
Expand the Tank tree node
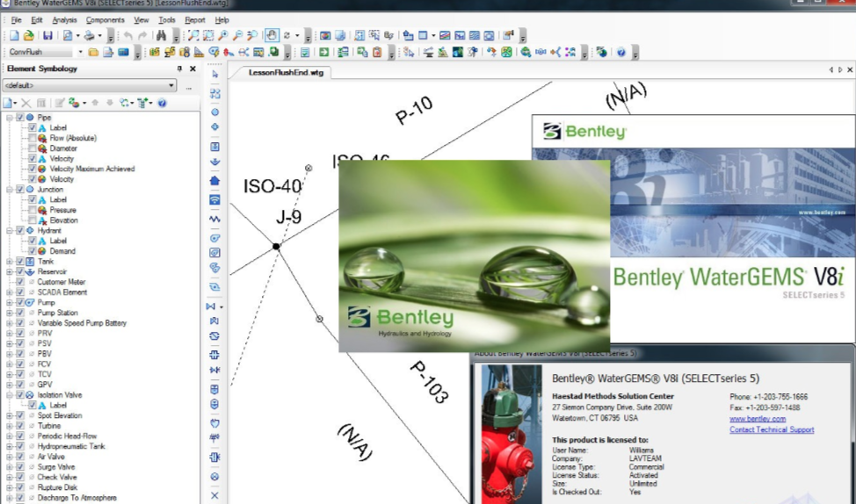10,262
